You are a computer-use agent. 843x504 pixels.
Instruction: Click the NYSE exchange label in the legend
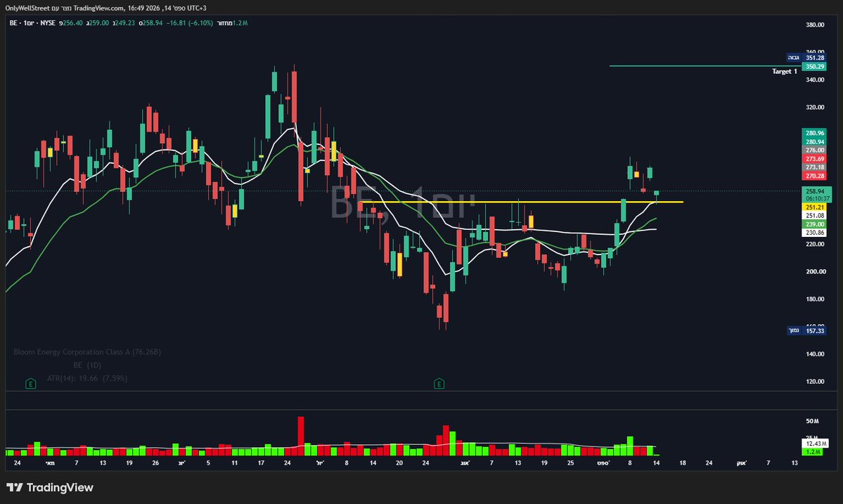48,23
